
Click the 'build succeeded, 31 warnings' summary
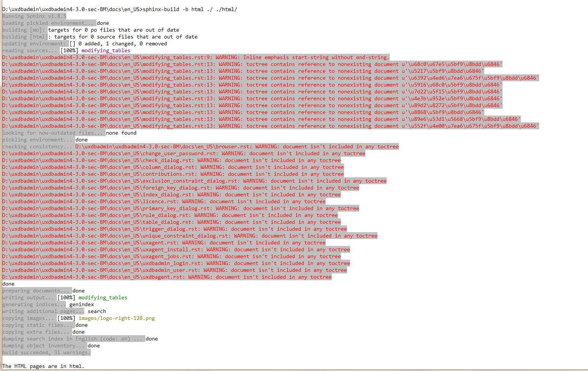point(46,352)
